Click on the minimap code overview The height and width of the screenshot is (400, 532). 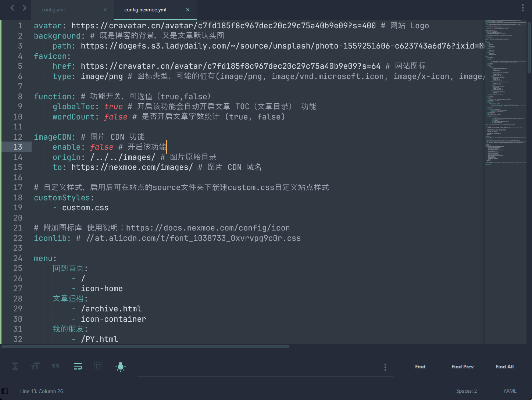tap(506, 92)
